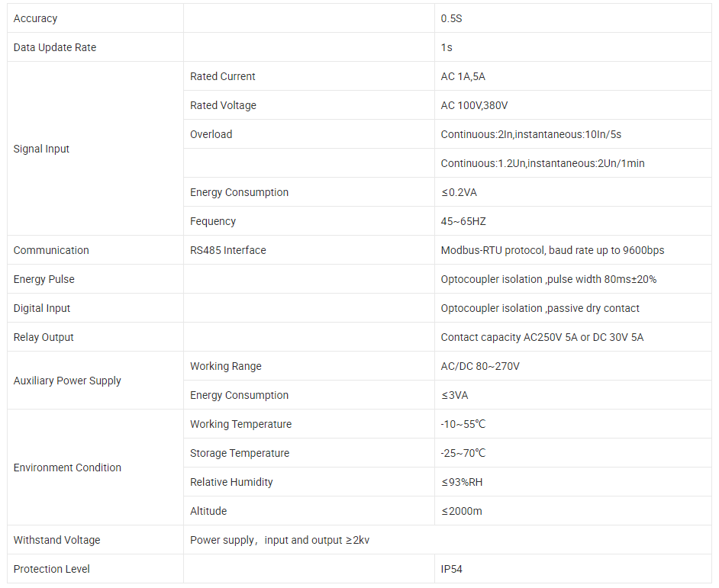Click the RS485 Interface cell
This screenshot has height=588, width=719.
309,250
